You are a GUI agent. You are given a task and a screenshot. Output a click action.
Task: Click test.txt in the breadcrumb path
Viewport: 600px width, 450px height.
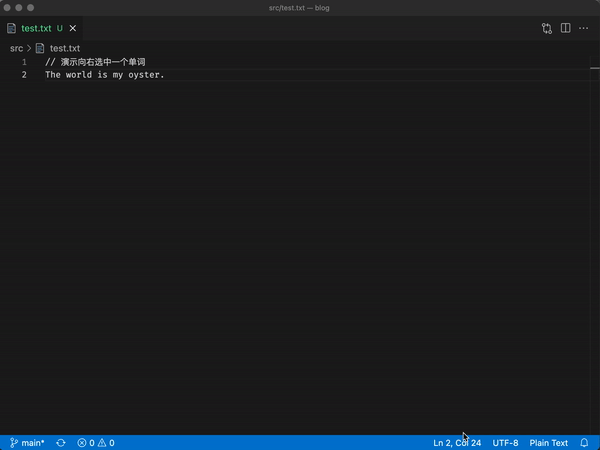(65, 48)
